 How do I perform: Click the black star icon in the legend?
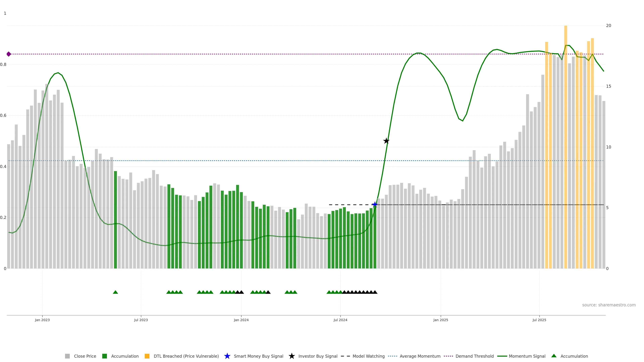(291, 356)
